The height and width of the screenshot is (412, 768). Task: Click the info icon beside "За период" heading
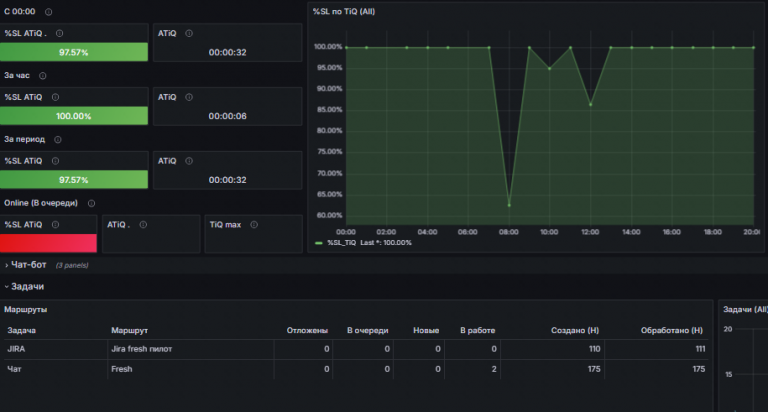coord(58,140)
